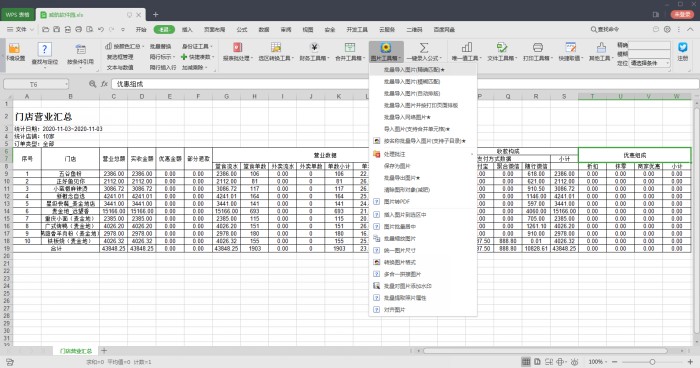
Task: Click the 一键录入公式 sigma icon
Action: tap(424, 47)
